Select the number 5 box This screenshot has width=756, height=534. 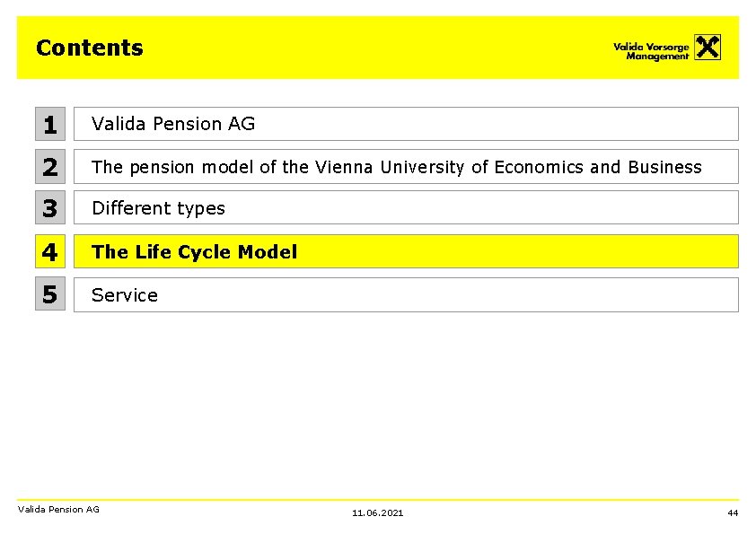click(50, 294)
